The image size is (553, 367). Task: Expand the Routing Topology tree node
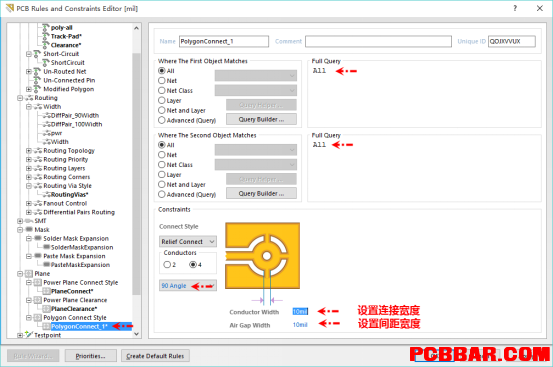click(x=29, y=151)
